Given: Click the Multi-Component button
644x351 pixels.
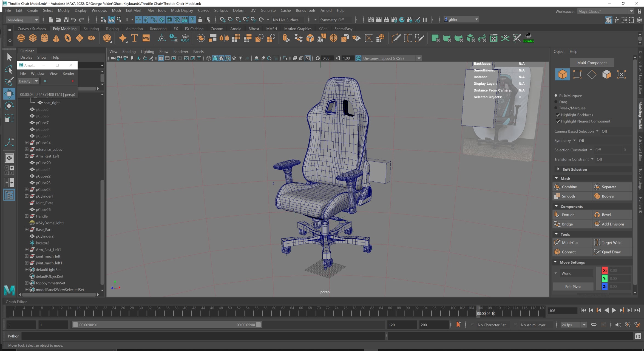Looking at the screenshot, I should point(592,62).
